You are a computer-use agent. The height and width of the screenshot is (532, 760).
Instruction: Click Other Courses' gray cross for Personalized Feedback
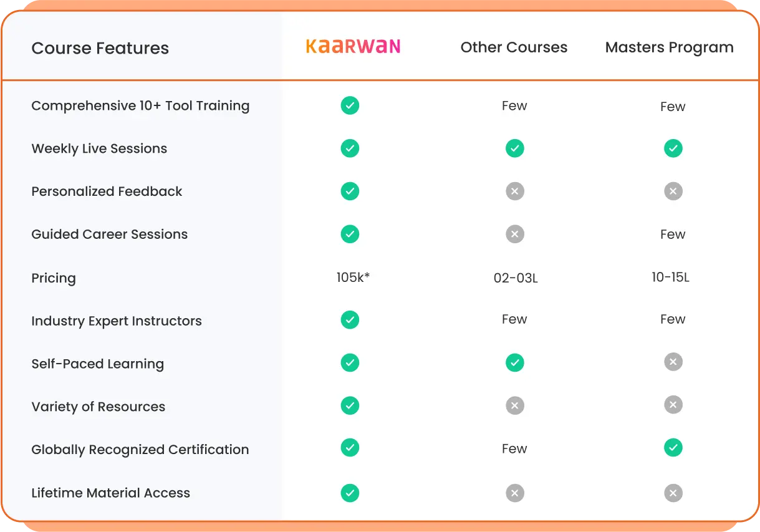[x=514, y=191]
